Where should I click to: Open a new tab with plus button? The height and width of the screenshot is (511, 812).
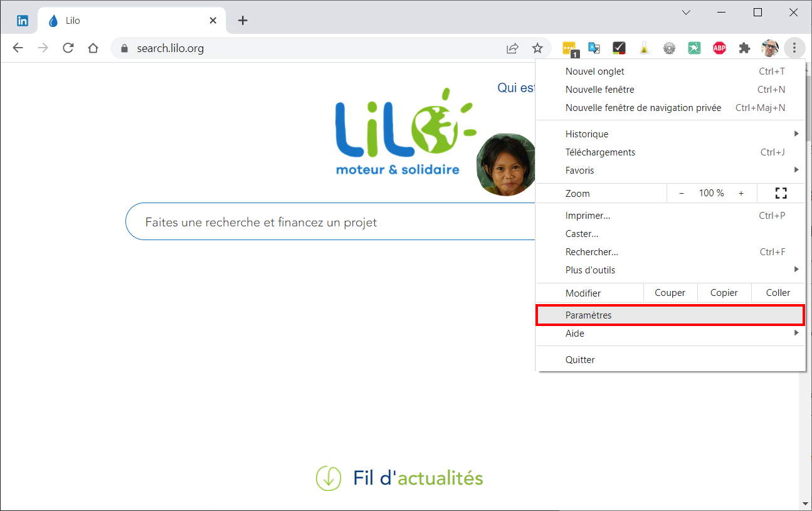click(x=243, y=21)
